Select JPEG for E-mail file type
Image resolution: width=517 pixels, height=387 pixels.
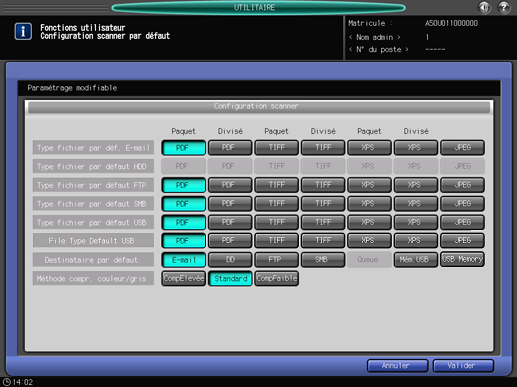point(462,148)
